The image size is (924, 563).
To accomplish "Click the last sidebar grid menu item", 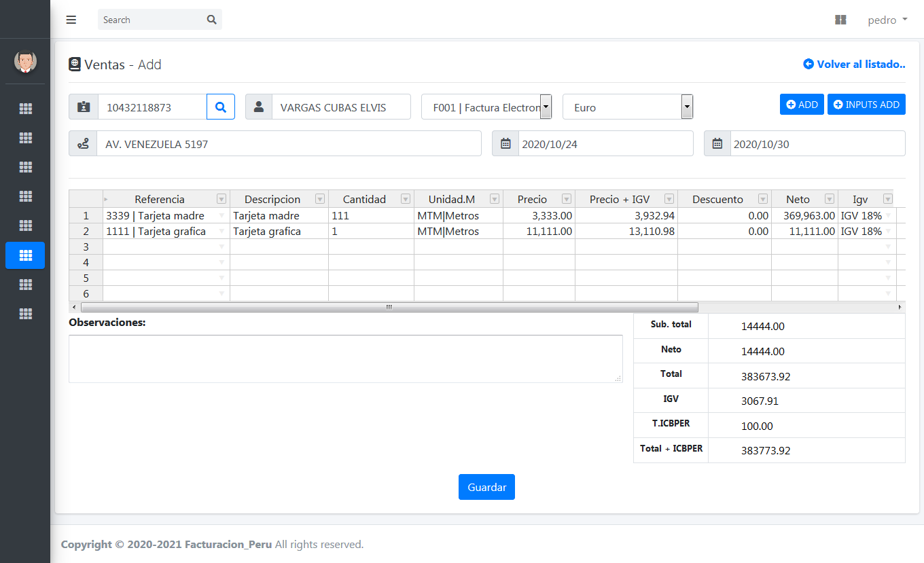I will (x=25, y=314).
